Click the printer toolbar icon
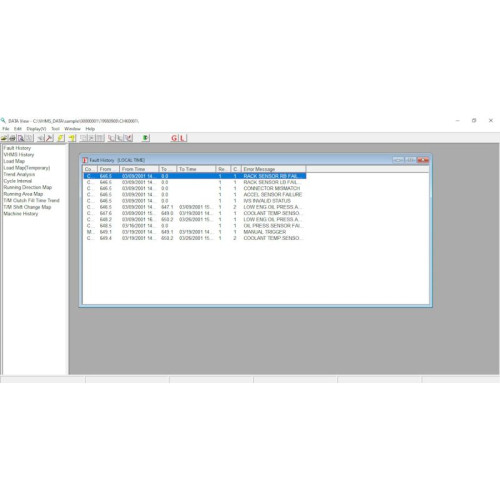500x500 pixels. (x=12, y=138)
